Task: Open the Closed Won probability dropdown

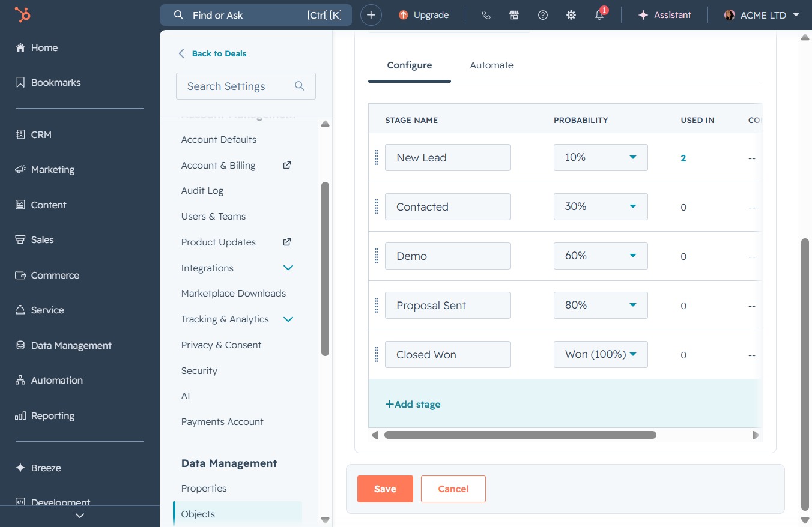Action: 601,354
